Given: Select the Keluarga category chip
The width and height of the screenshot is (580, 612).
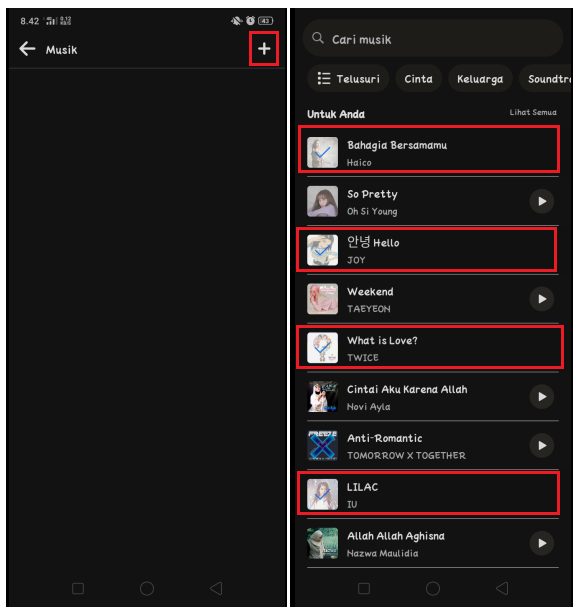Looking at the screenshot, I should click(x=480, y=79).
